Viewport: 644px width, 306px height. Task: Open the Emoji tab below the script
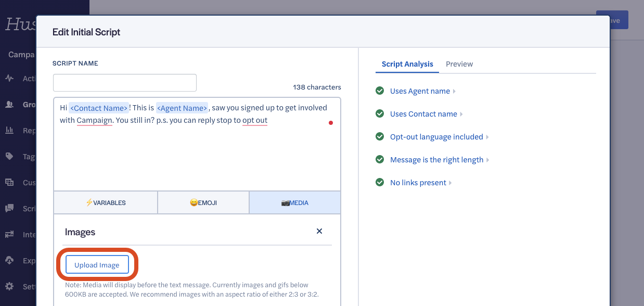(x=203, y=202)
